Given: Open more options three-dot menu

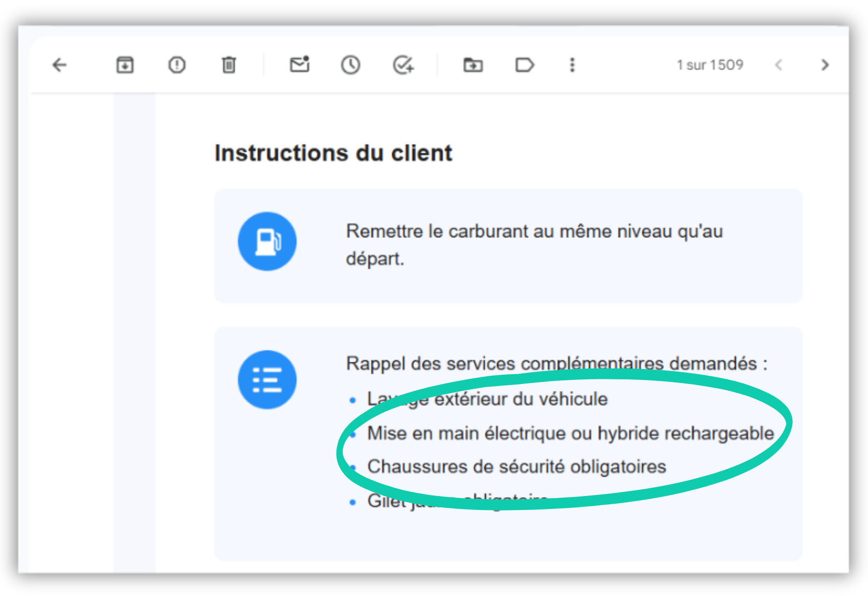Looking at the screenshot, I should coord(572,65).
